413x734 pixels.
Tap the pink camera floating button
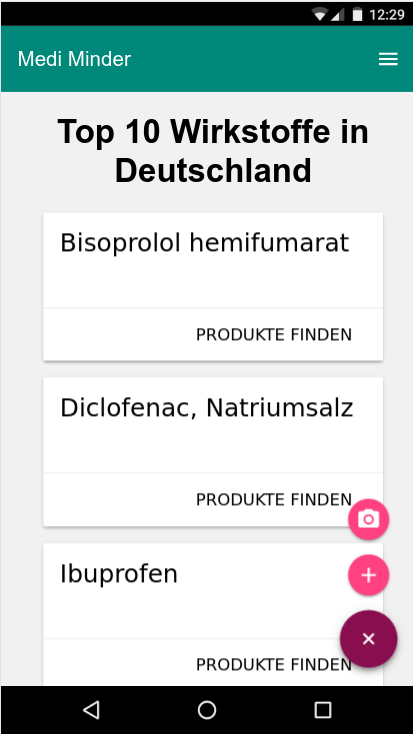(369, 519)
